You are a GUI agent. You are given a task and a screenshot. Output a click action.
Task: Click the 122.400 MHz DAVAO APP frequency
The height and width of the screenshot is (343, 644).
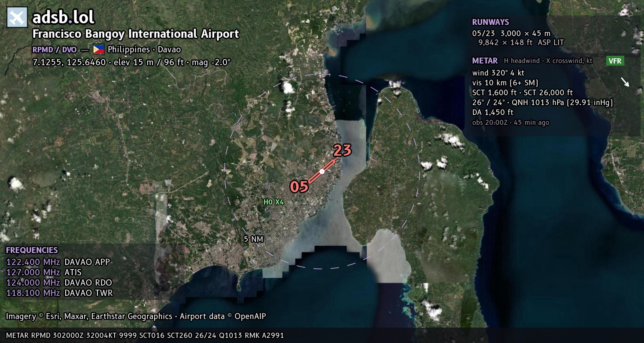pos(58,262)
